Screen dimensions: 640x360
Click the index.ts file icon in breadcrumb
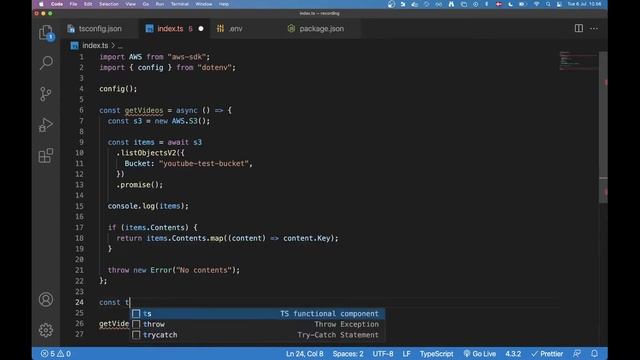(74, 46)
